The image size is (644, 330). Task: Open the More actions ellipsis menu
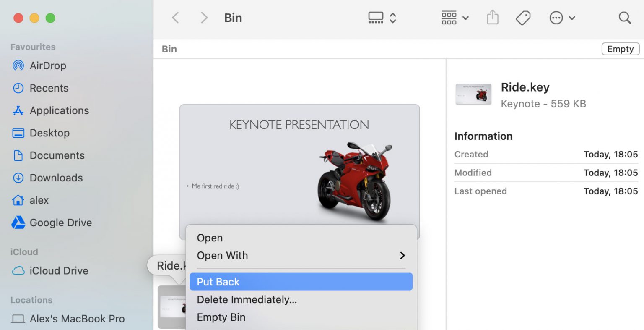[x=562, y=18]
